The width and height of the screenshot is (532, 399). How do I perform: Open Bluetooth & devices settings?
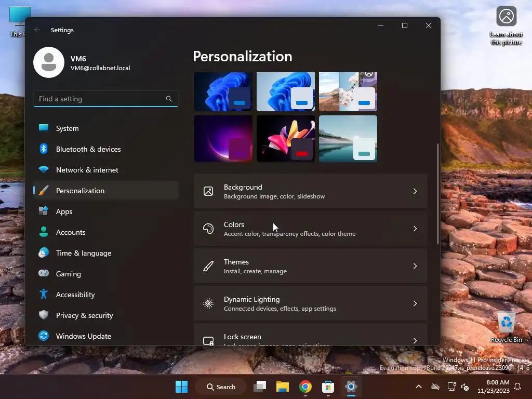click(106, 149)
